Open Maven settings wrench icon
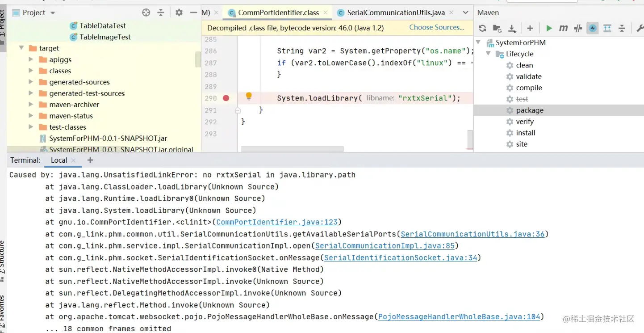This screenshot has width=644, height=333. click(x=640, y=28)
